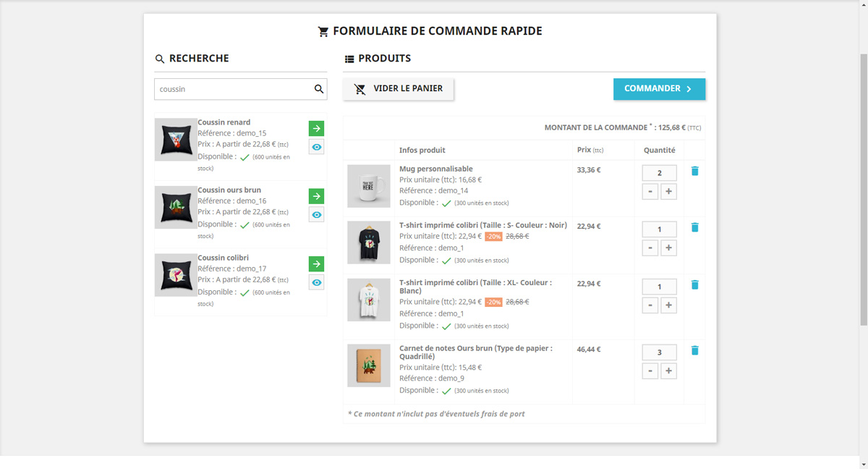The height and width of the screenshot is (469, 868).
Task: Decrease white XL T-shirt quantity with minus
Action: pyautogui.click(x=650, y=305)
